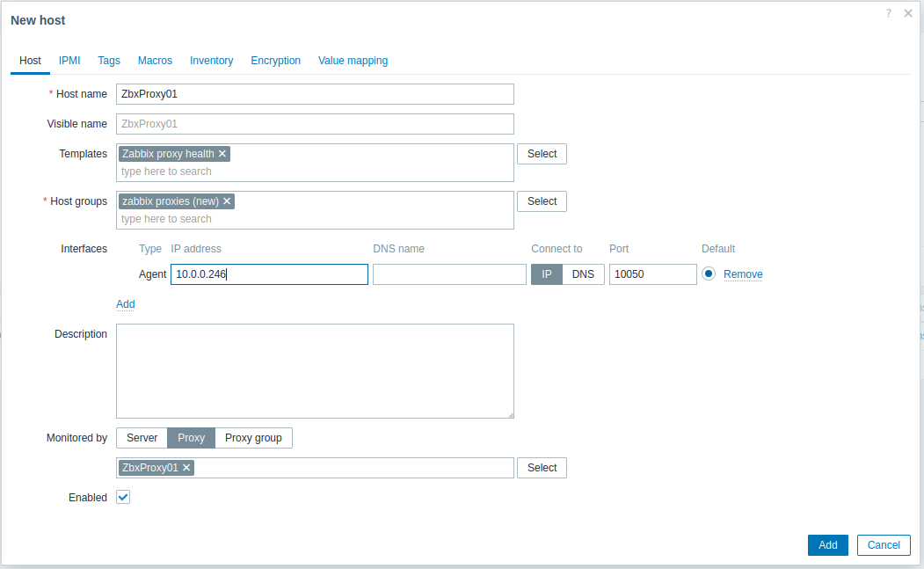Set Connect to DNS
Image resolution: width=924 pixels, height=569 pixels.
tap(584, 274)
